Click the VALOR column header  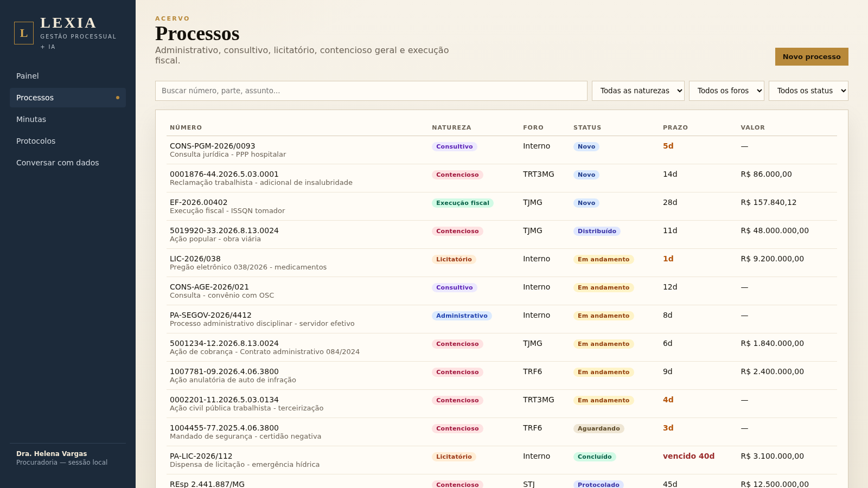click(x=753, y=127)
